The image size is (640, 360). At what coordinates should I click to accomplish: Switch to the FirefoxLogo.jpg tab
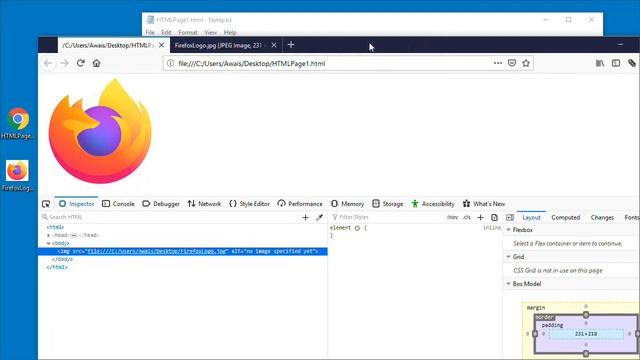[220, 45]
